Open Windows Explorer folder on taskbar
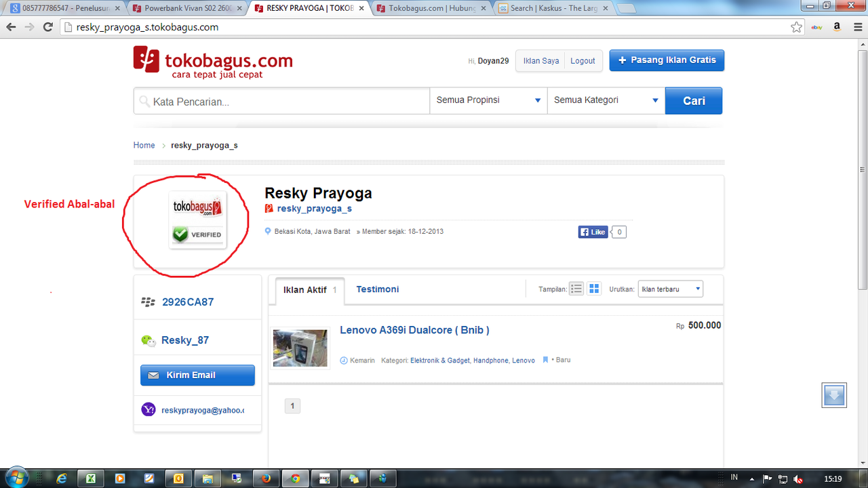Screen dimensions: 868x488 (207, 479)
